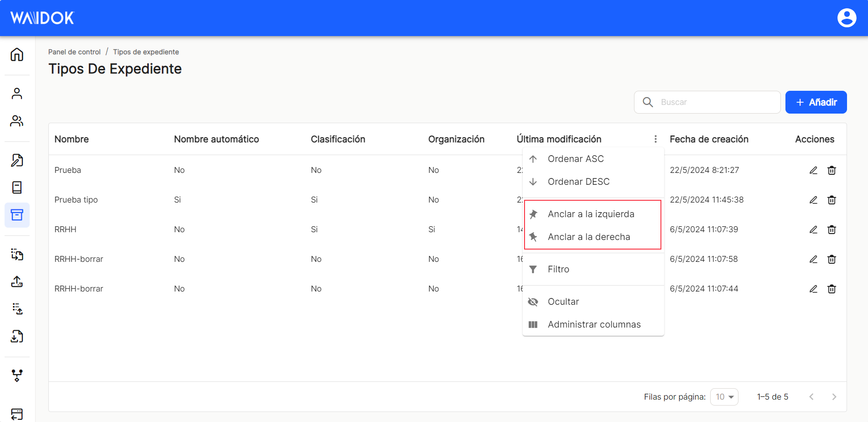Click the Última modificación column menu dots
Screen dimensions: 868x422
(x=655, y=139)
